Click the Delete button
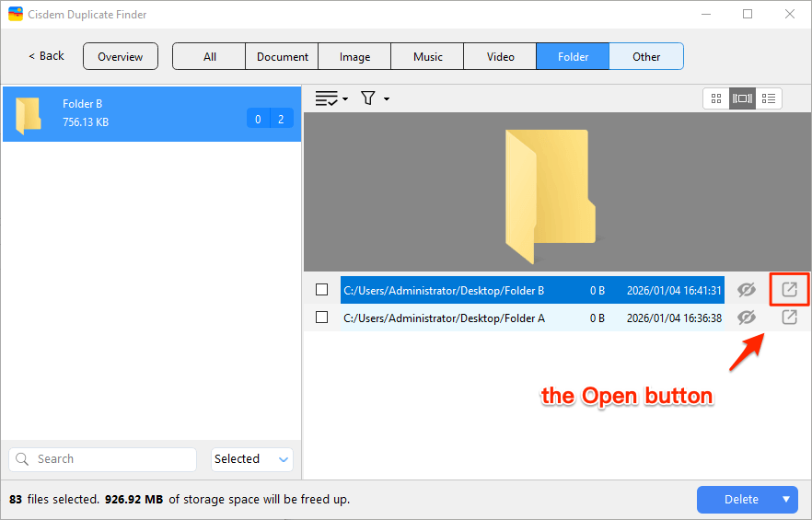The width and height of the screenshot is (812, 520). pyautogui.click(x=741, y=499)
